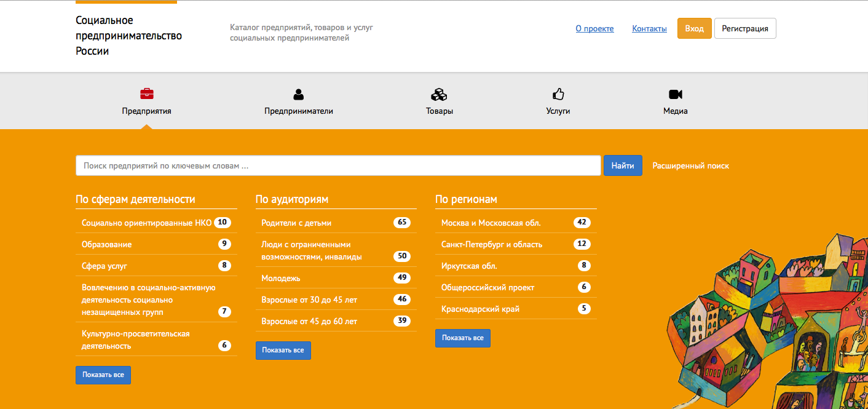Click the site title Социальное предпринимательство России

(x=129, y=36)
